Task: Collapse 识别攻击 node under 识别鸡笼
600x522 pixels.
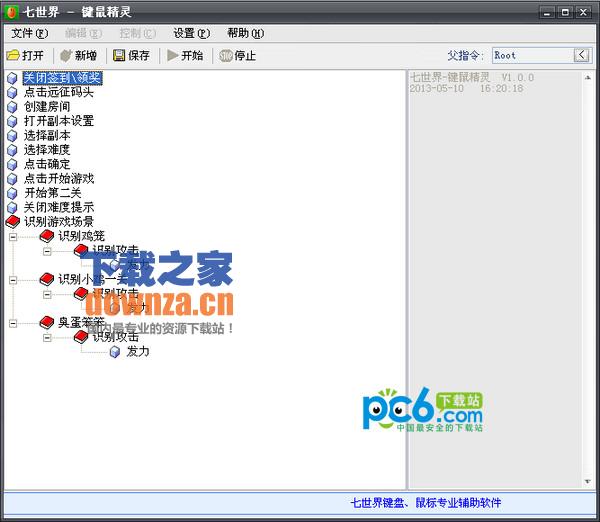Action: point(47,251)
